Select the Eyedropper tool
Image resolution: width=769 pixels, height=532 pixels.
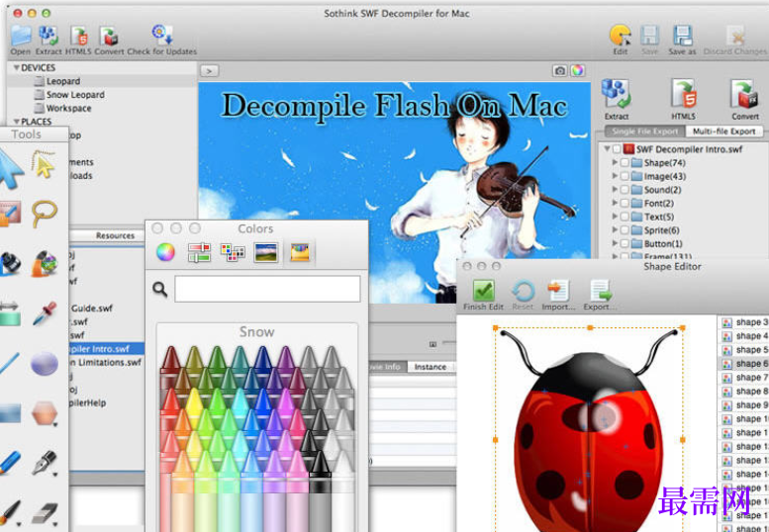point(45,313)
